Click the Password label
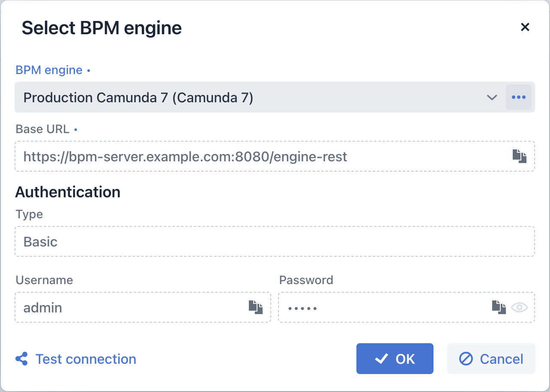 click(x=306, y=280)
